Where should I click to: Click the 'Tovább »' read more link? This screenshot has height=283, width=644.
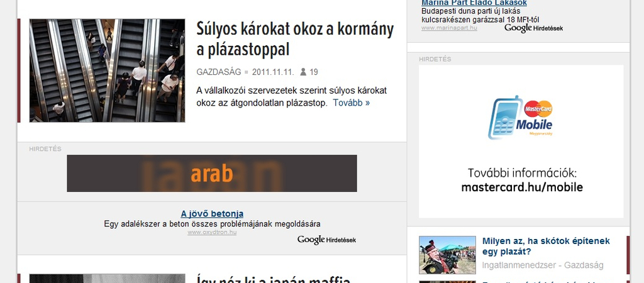(x=351, y=103)
